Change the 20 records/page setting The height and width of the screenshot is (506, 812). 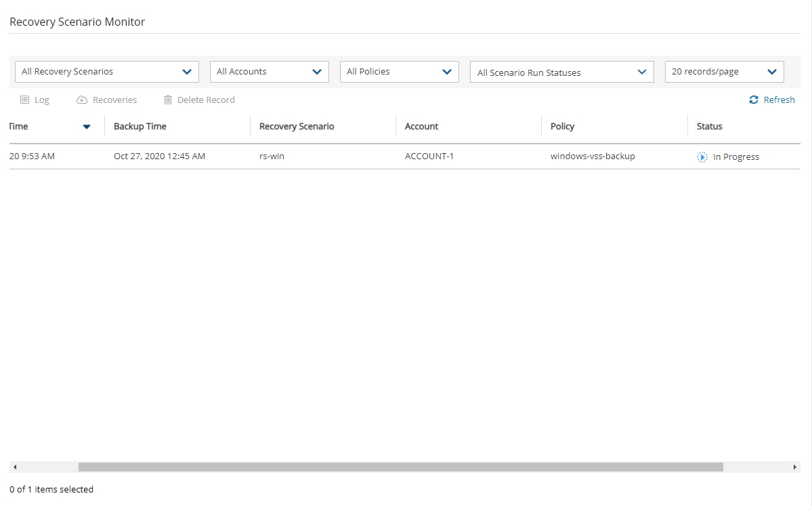(x=724, y=72)
